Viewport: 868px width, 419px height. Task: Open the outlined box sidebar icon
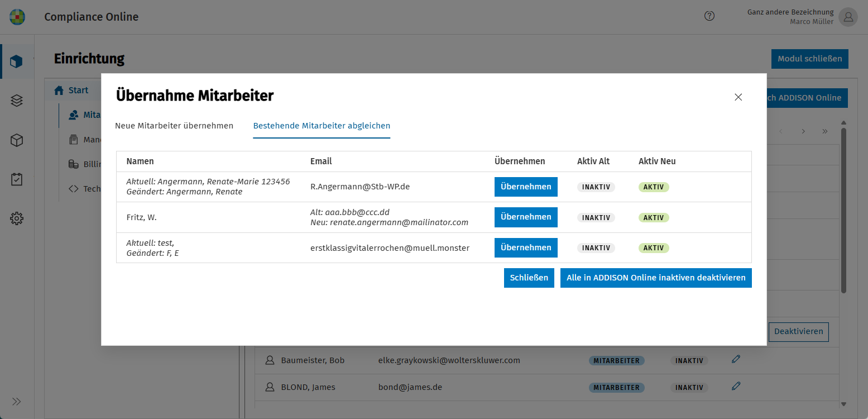point(17,140)
